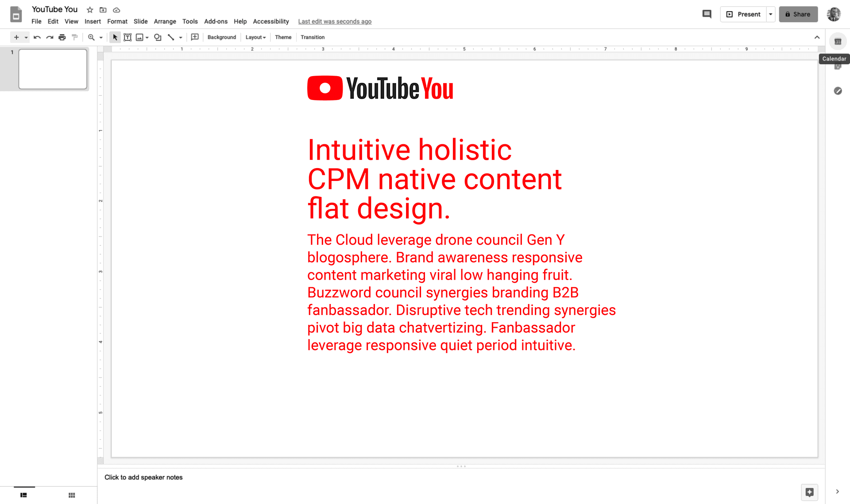This screenshot has width=850, height=504.
Task: Click the presentation title YouTube You
Action: (54, 9)
